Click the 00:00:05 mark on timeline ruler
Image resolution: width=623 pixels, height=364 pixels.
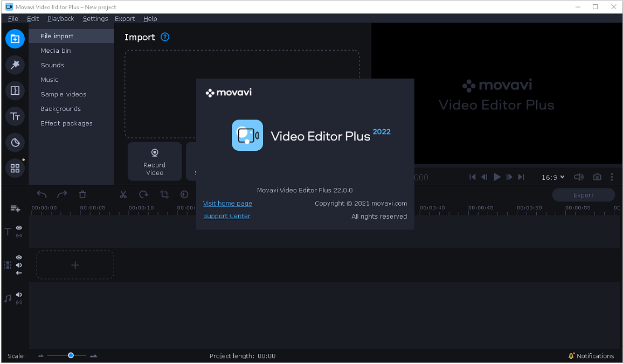(93, 208)
